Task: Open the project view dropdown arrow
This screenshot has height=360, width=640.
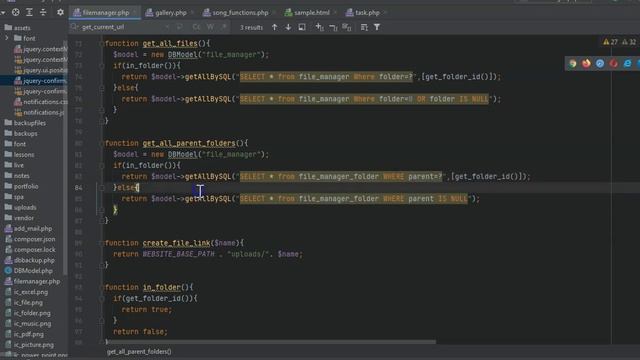Action: click(x=3, y=13)
